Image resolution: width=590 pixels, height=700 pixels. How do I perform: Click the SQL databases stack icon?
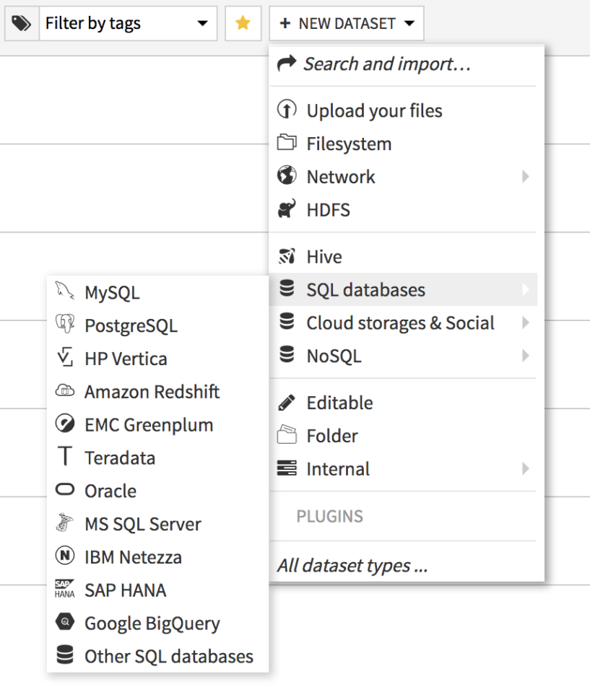pyautogui.click(x=287, y=289)
